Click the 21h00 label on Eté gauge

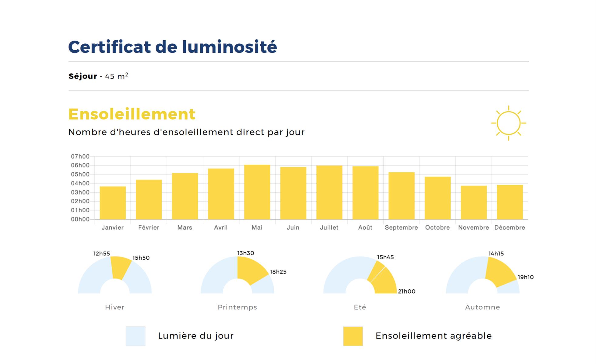pos(407,292)
